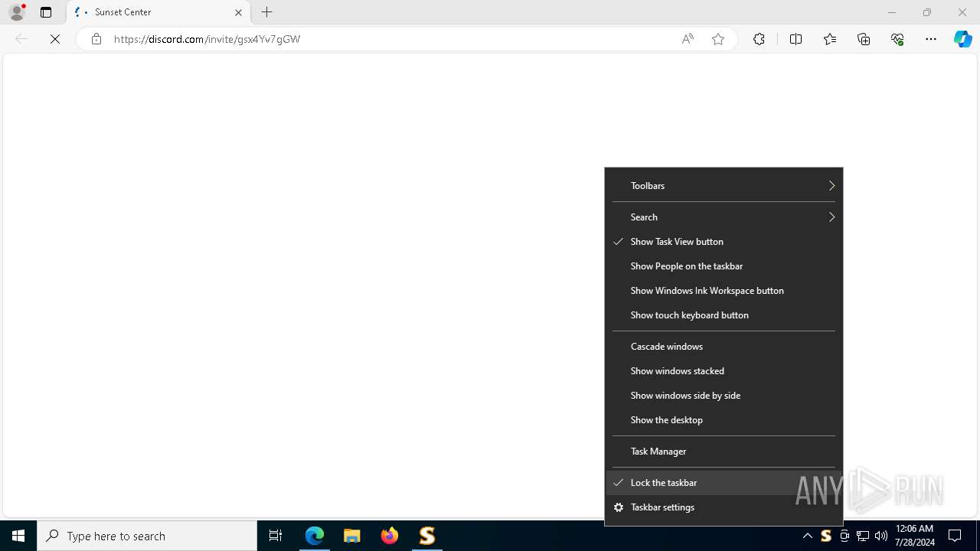Launch Firefox from the taskbar

click(390, 536)
